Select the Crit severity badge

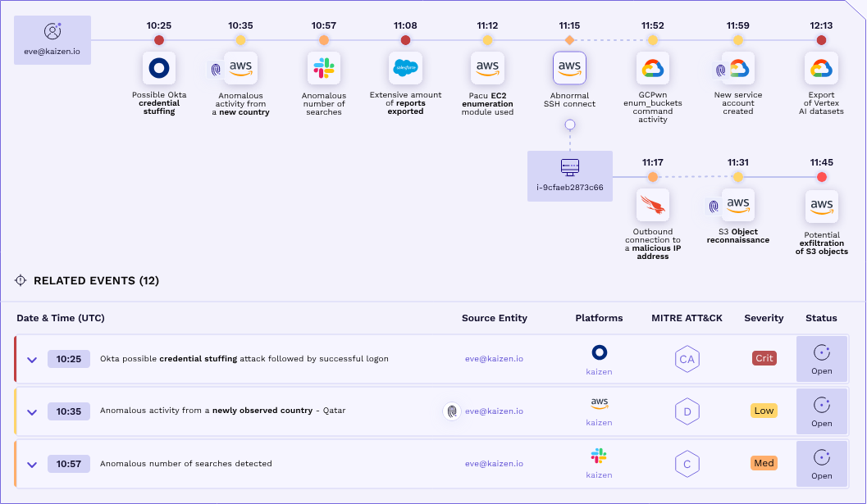click(763, 358)
